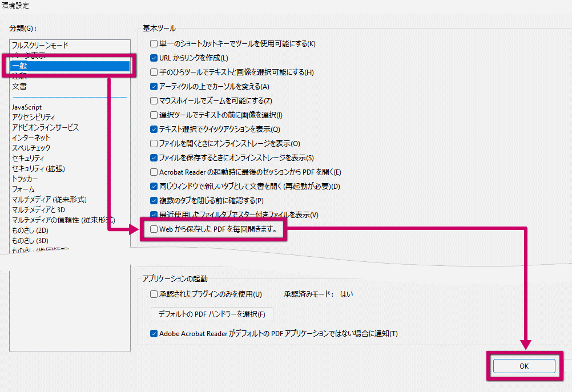Toggle 単一のショートカットキーでツールを使用可能にする checkbox
This screenshot has width=572, height=392.
[x=154, y=44]
